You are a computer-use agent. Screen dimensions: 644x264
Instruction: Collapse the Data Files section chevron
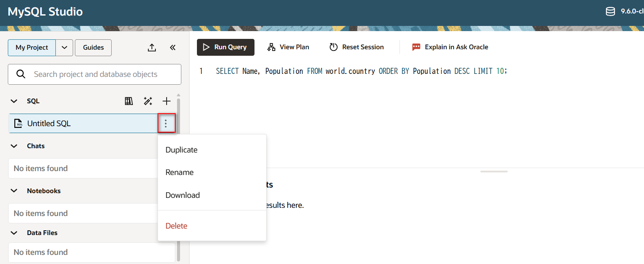14,233
